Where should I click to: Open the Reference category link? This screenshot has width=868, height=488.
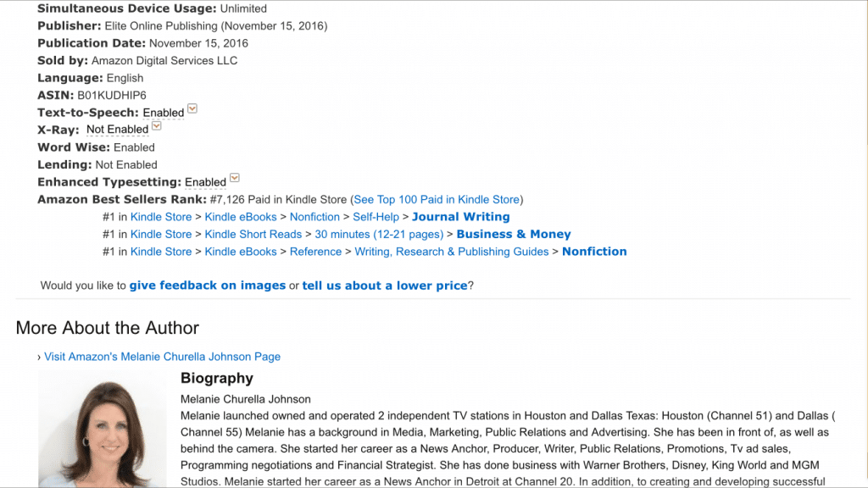pyautogui.click(x=315, y=251)
